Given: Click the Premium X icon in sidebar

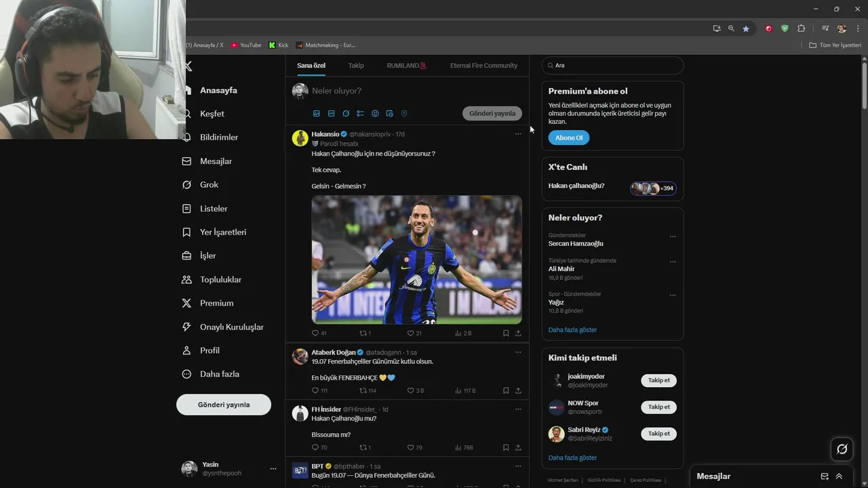Looking at the screenshot, I should point(186,303).
